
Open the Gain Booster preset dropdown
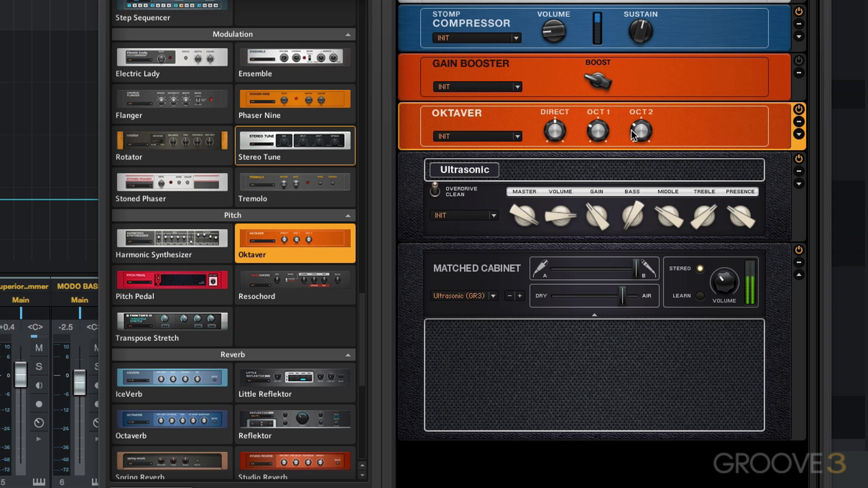pyautogui.click(x=477, y=87)
